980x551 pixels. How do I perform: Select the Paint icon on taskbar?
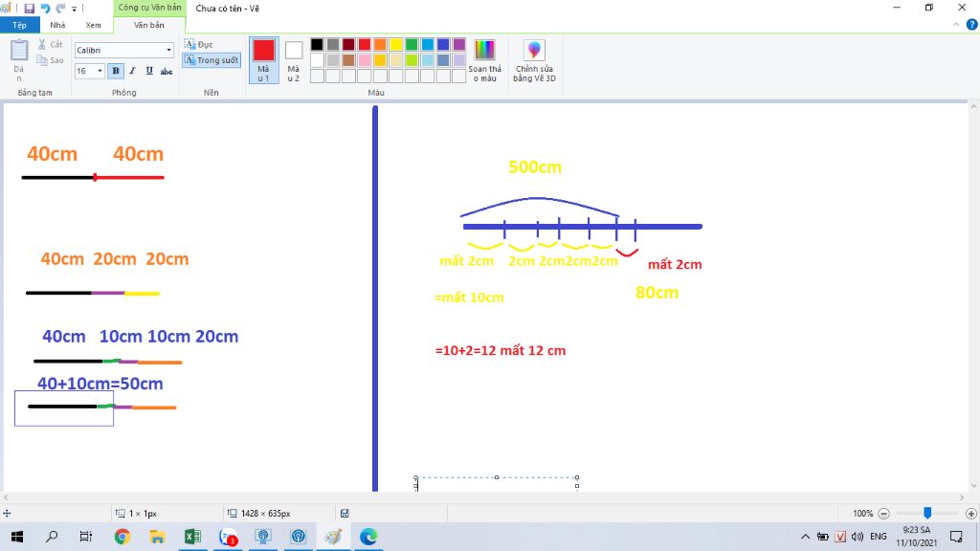pyautogui.click(x=333, y=537)
